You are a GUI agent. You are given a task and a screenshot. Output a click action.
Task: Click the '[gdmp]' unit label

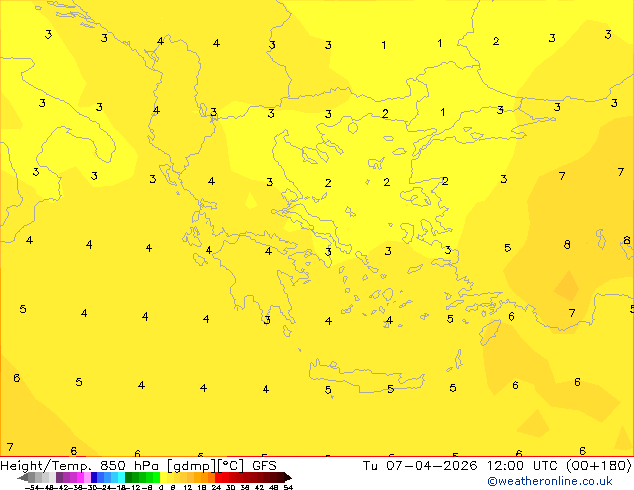click(x=192, y=466)
